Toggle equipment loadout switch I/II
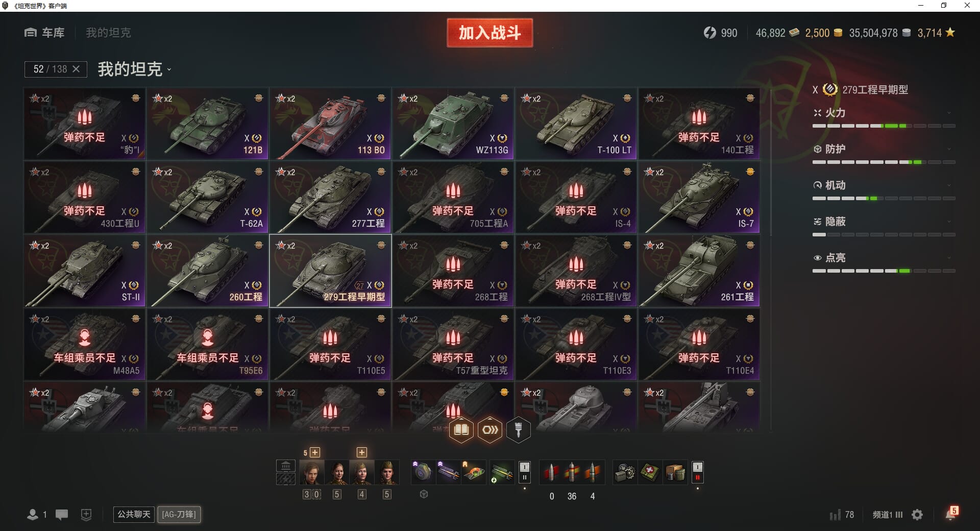Viewport: 980px width, 531px height. point(524,472)
